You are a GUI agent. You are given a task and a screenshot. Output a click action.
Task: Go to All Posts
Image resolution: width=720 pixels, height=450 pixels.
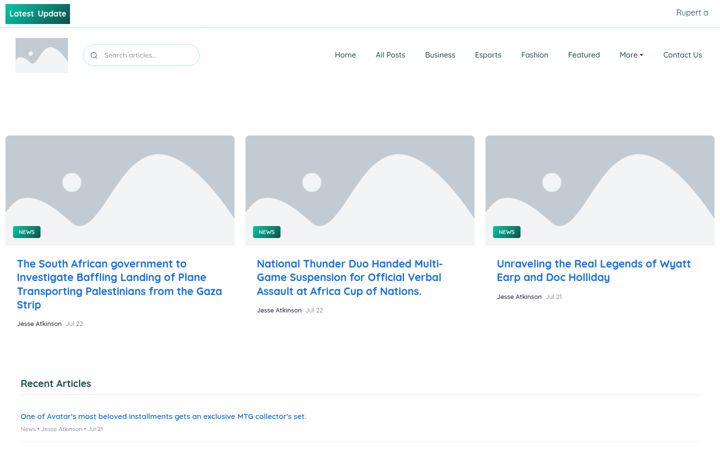(390, 55)
